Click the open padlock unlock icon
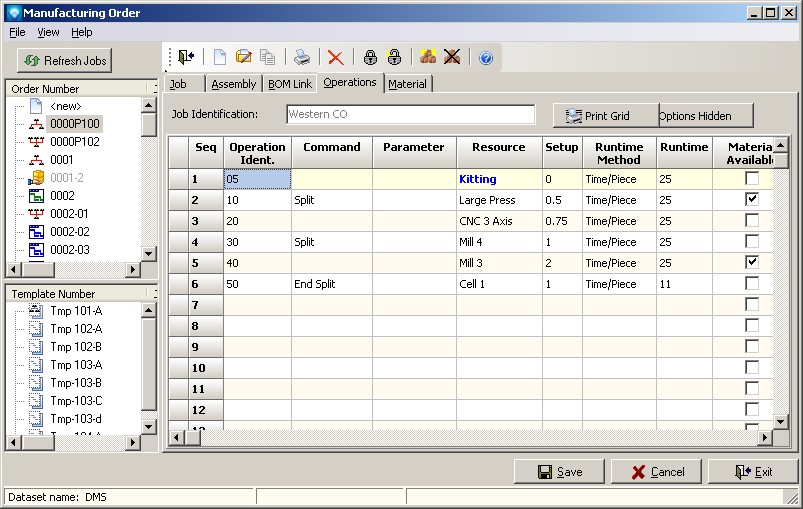 tap(394, 58)
